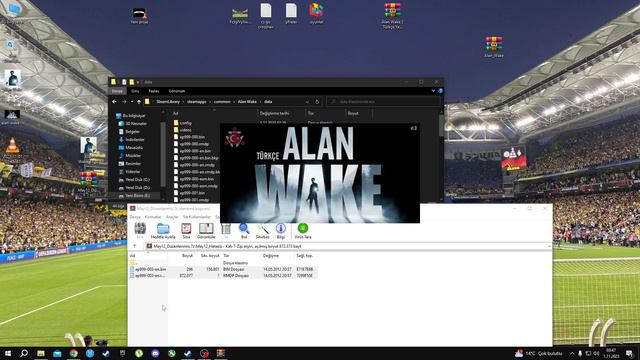This screenshot has height=360, width=640.
Task: Click SteamLibrary in the Explorer breadcrumb
Action: click(x=168, y=102)
